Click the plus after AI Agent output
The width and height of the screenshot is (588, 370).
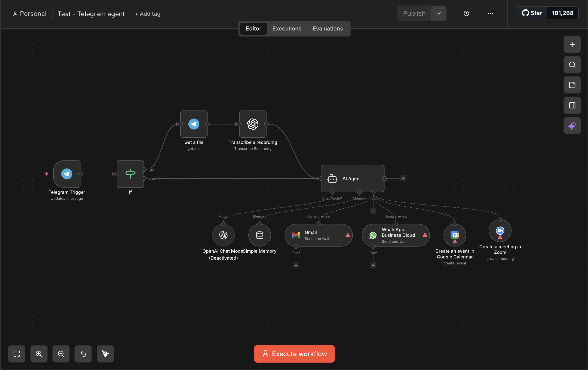(x=403, y=178)
